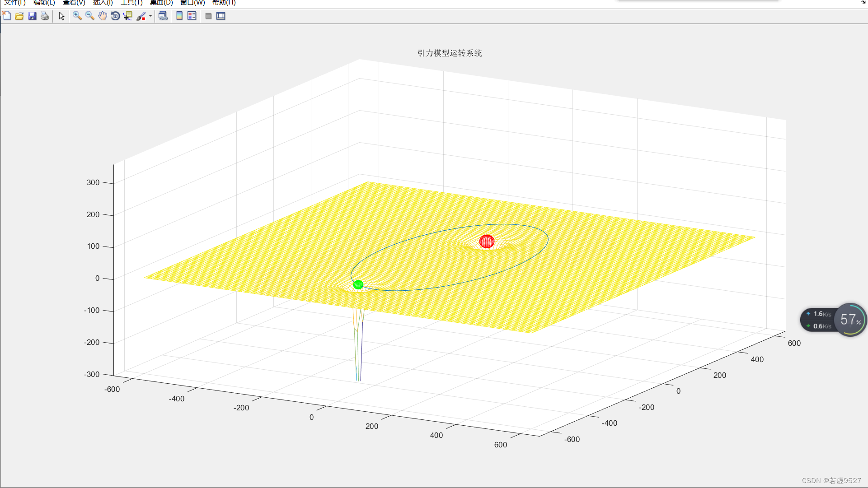Screen dimensions: 868x488
Task: Select the Pan hand tool
Action: click(103, 16)
